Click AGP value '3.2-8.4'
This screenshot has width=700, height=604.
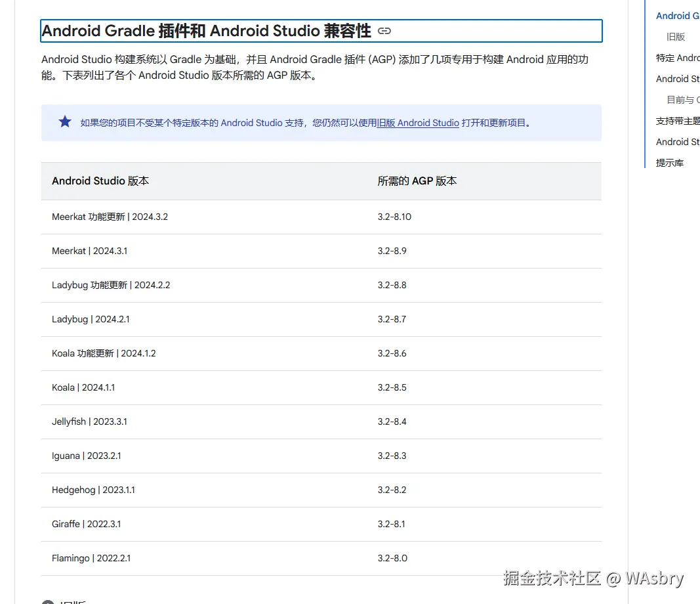[x=392, y=421]
